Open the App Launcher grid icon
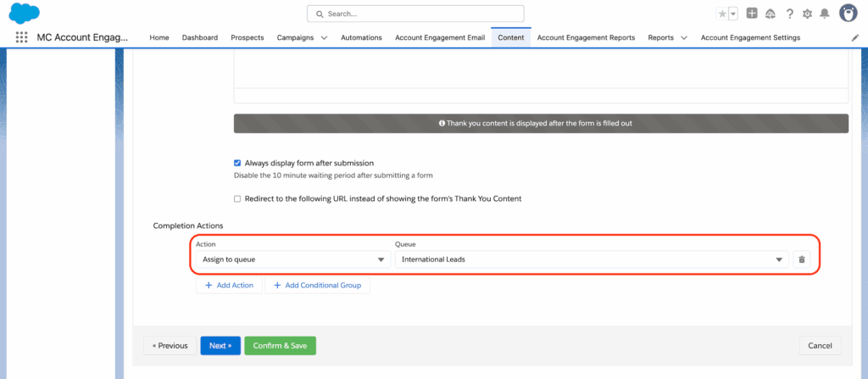 click(x=21, y=37)
